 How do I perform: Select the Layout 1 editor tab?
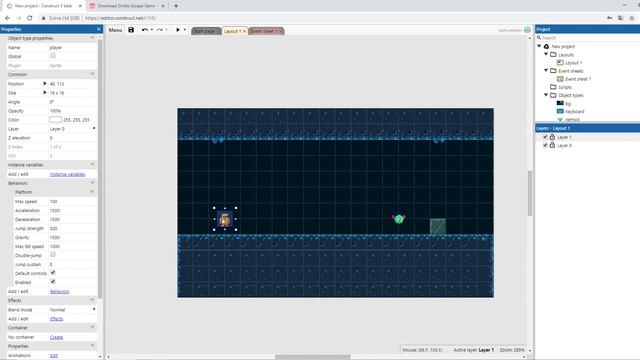(235, 31)
